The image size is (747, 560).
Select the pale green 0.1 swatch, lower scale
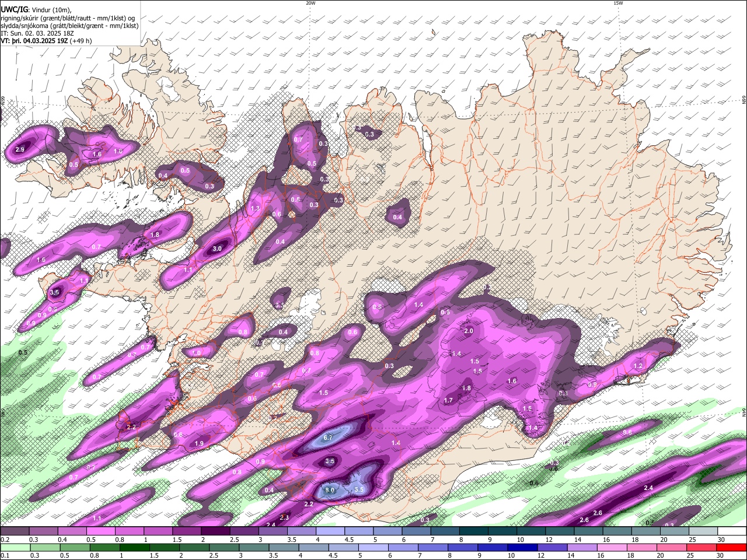tap(15, 548)
